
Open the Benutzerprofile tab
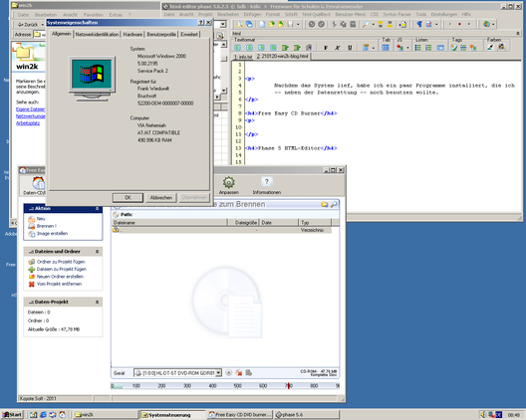tap(161, 34)
